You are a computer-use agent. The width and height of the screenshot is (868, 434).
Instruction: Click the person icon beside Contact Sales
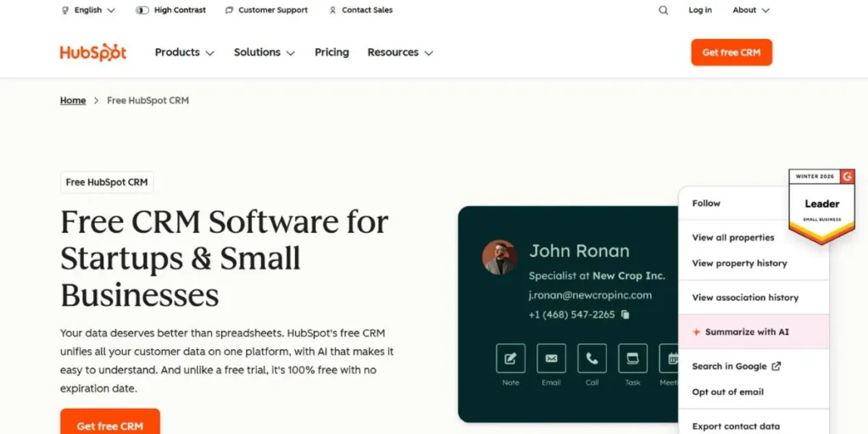332,10
